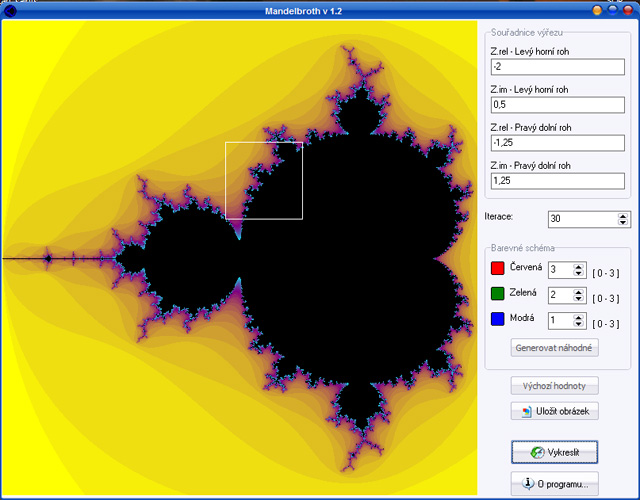This screenshot has width=640, height=500.
Task: Decrease the Zelená value with spinner
Action: [x=578, y=298]
